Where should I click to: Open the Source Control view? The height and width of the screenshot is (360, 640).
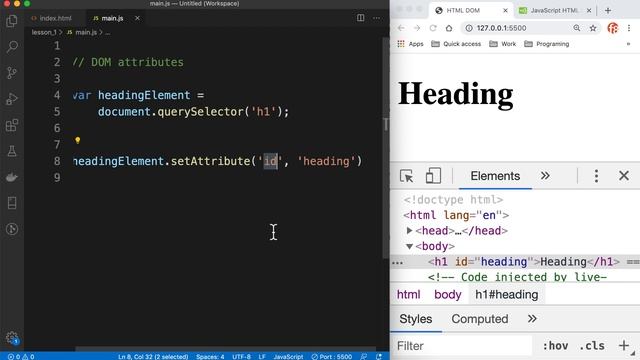[12, 73]
